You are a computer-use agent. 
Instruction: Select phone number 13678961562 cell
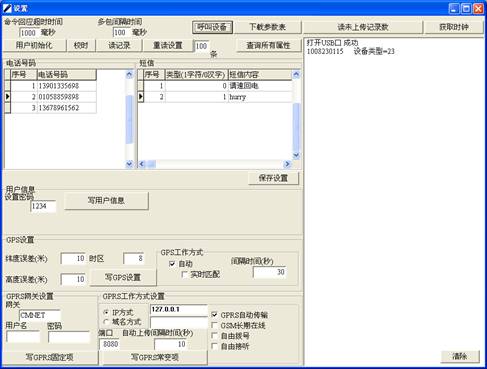[x=67, y=108]
